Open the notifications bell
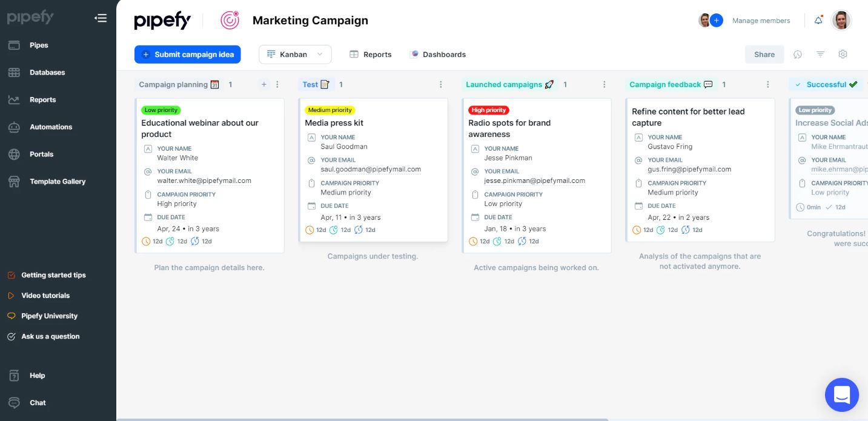 [818, 20]
